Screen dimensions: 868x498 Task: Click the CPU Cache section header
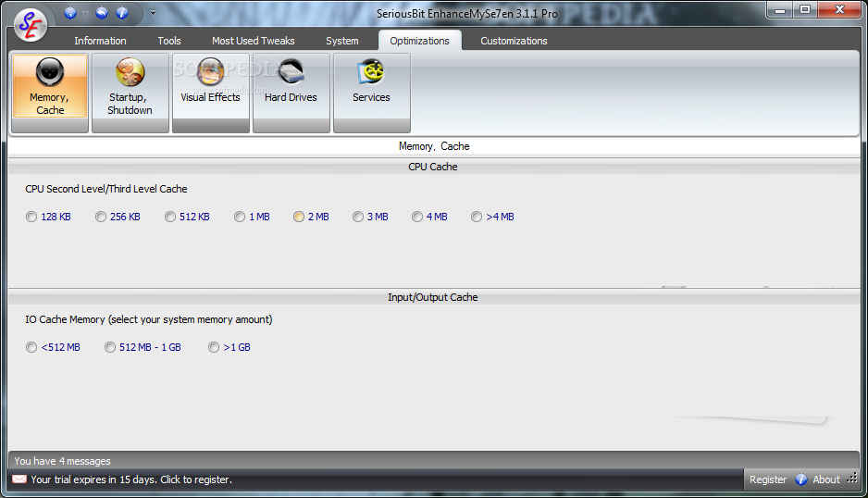point(433,167)
